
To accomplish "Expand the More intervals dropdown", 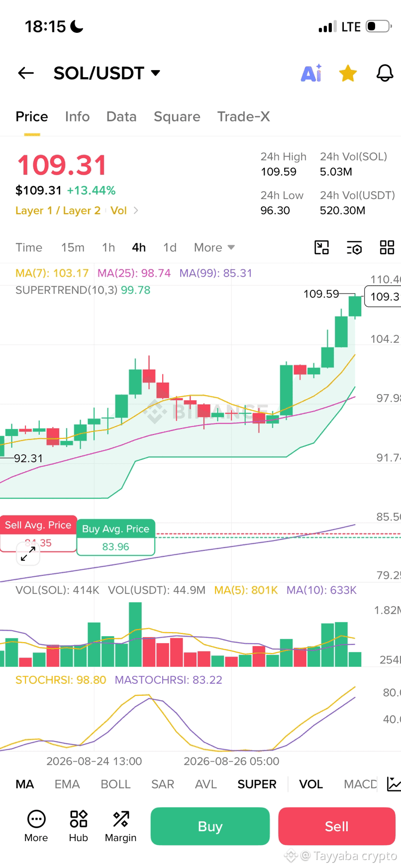I will tap(214, 247).
